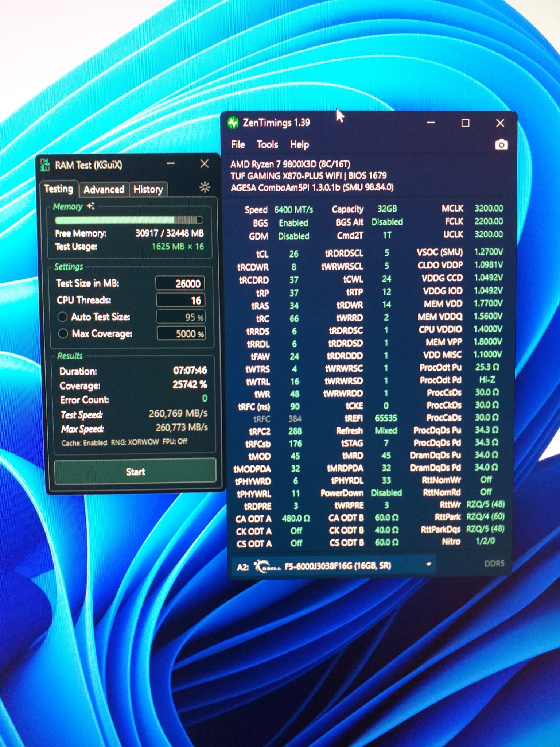This screenshot has height=747, width=560.
Task: Click the MEM VDD value 1.7700V
Action: (x=488, y=303)
